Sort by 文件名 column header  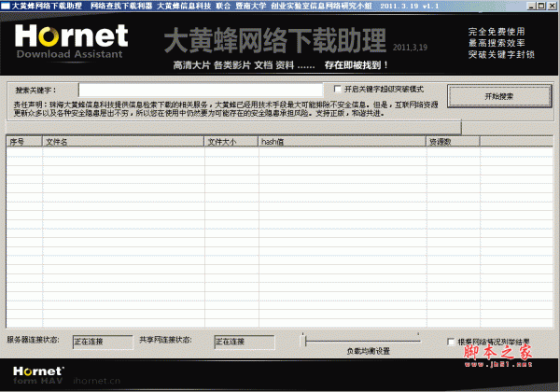pos(123,142)
